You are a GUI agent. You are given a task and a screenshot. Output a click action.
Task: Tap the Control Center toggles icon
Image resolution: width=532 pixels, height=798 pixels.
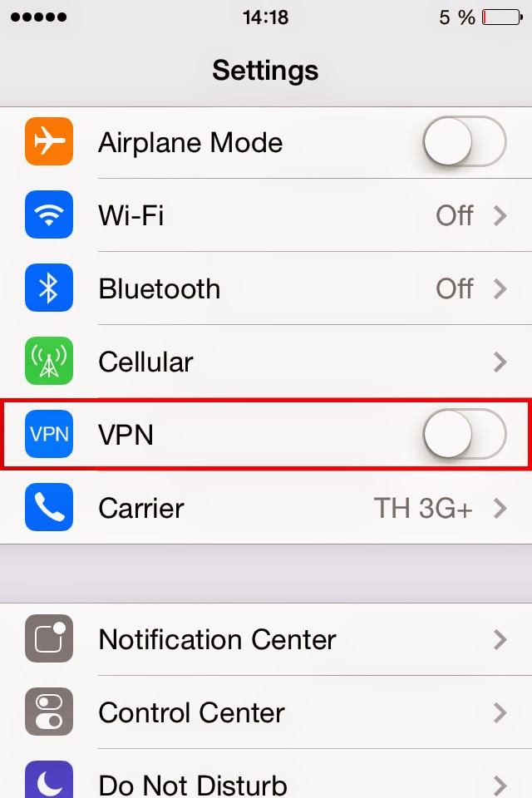click(49, 712)
